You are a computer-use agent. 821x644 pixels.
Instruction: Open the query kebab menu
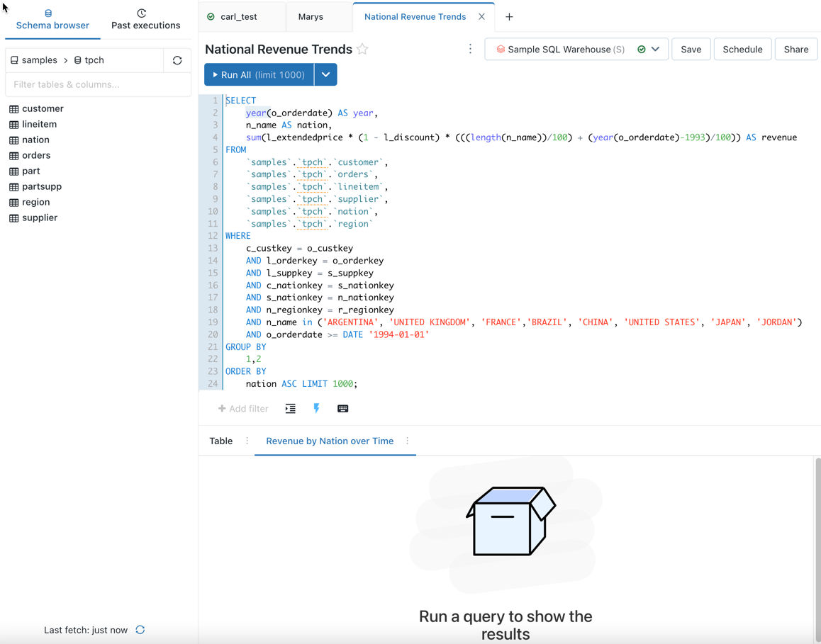pyautogui.click(x=470, y=50)
